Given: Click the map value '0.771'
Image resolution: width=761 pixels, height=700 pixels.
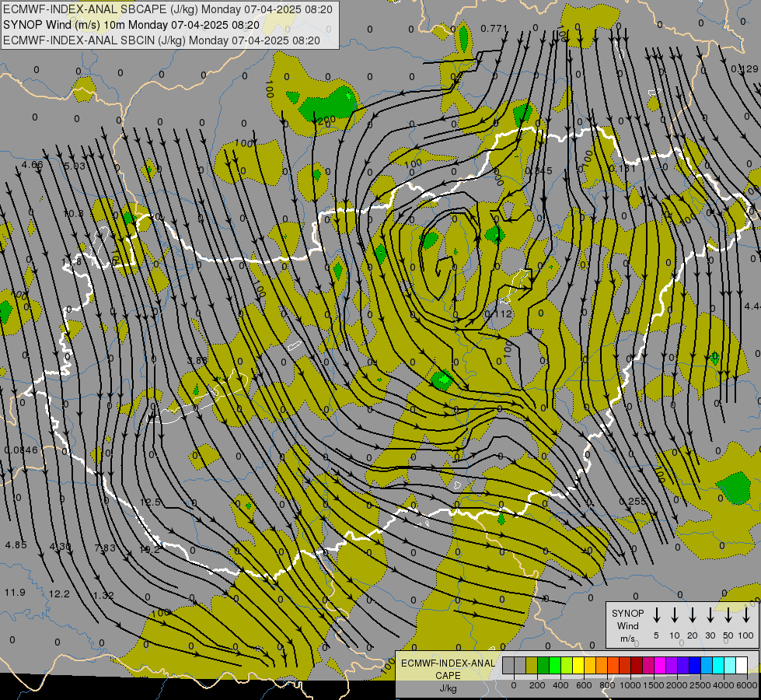Looking at the screenshot, I should pos(494,29).
